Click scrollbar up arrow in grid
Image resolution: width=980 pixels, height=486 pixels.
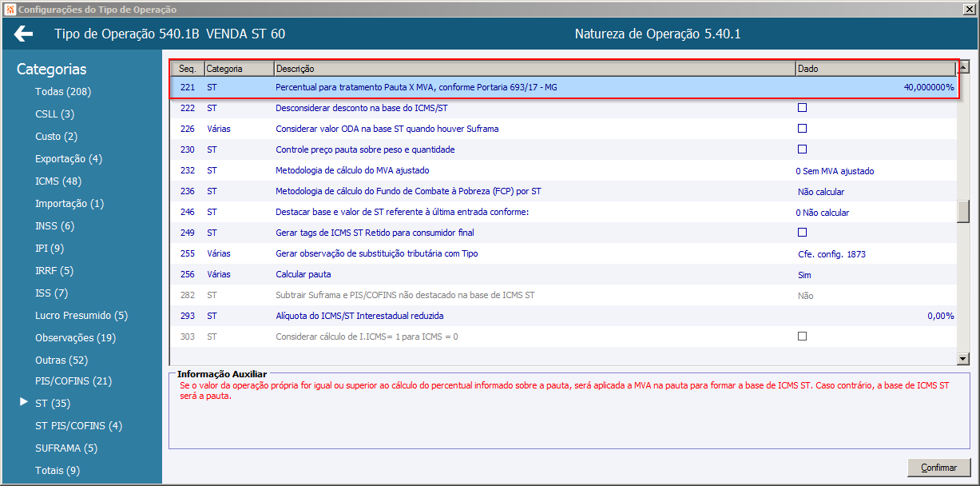click(x=962, y=67)
